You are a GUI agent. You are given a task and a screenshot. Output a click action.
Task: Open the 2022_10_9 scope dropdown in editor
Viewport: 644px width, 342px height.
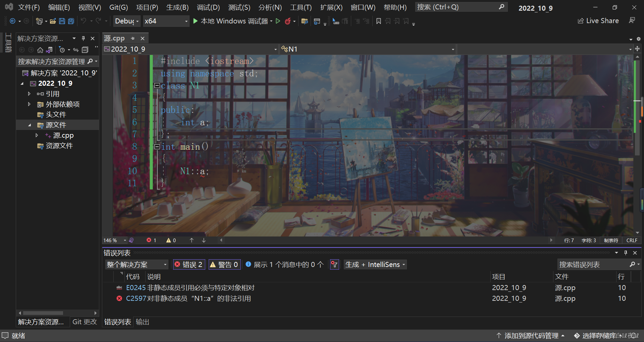click(191, 49)
